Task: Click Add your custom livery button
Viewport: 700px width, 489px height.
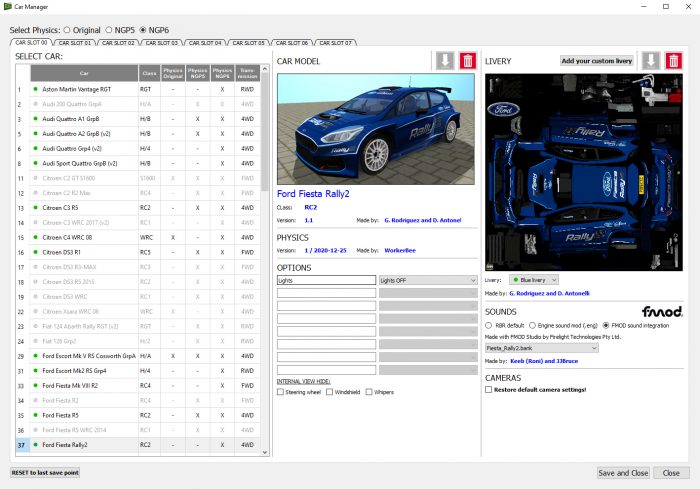Action: [x=597, y=61]
